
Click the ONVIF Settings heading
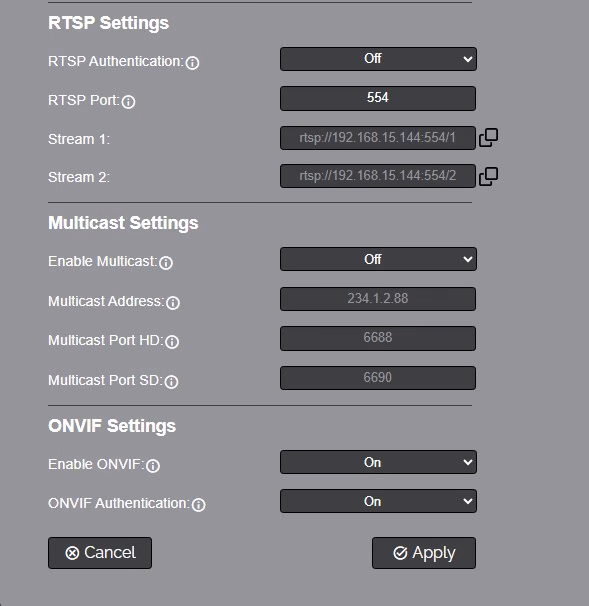click(x=112, y=426)
